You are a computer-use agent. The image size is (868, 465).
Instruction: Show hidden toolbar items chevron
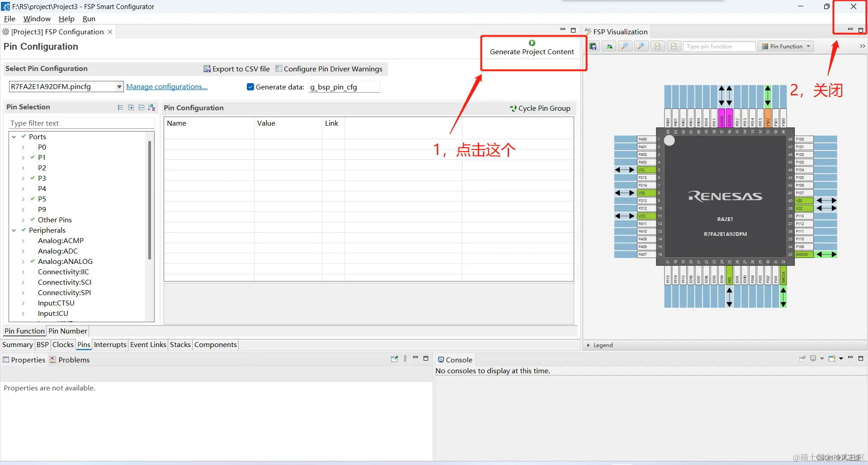[x=862, y=47]
